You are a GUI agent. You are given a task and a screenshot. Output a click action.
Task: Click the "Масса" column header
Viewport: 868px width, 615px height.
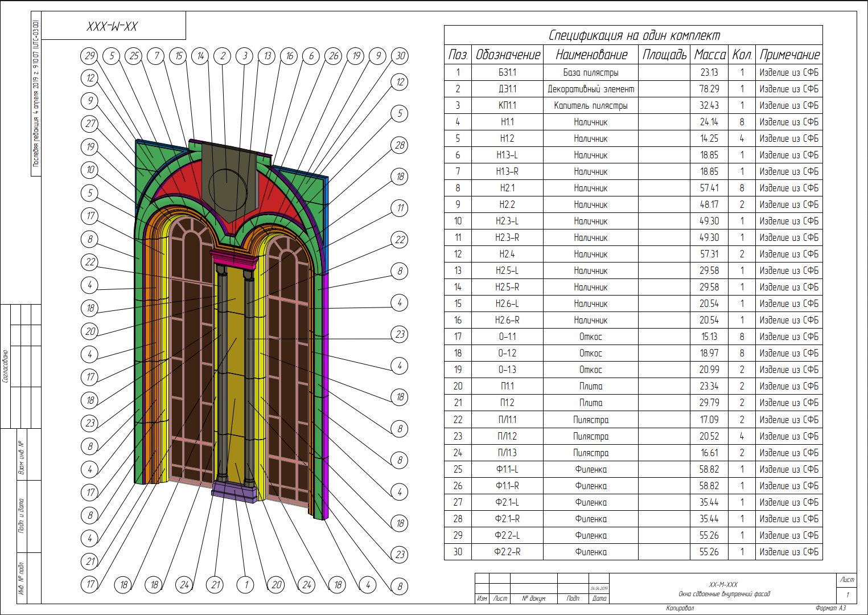coord(709,55)
